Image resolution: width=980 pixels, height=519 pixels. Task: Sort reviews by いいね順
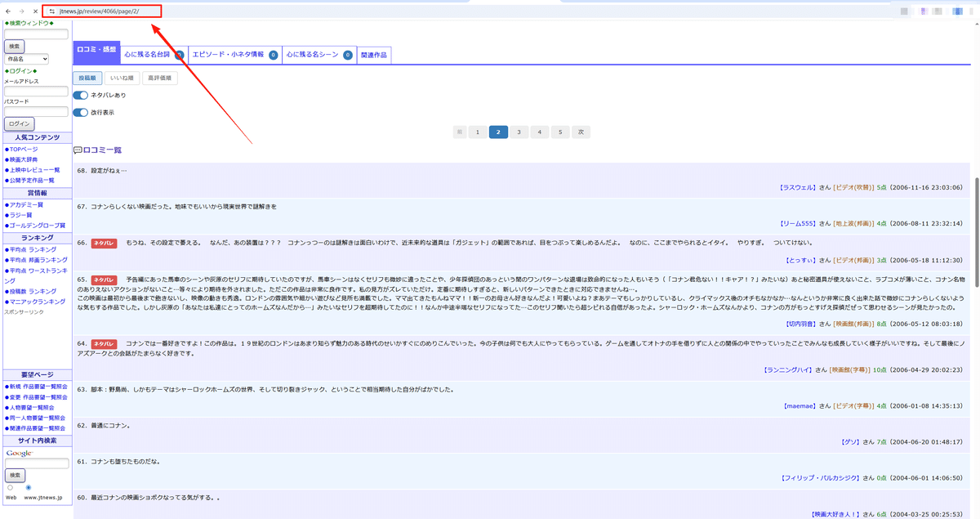click(122, 78)
